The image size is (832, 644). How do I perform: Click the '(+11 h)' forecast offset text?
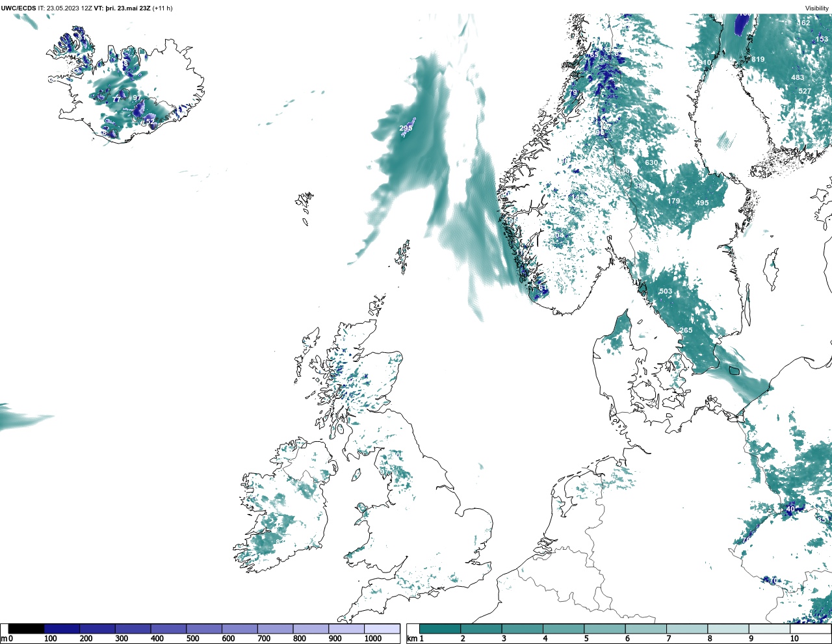click(x=162, y=8)
